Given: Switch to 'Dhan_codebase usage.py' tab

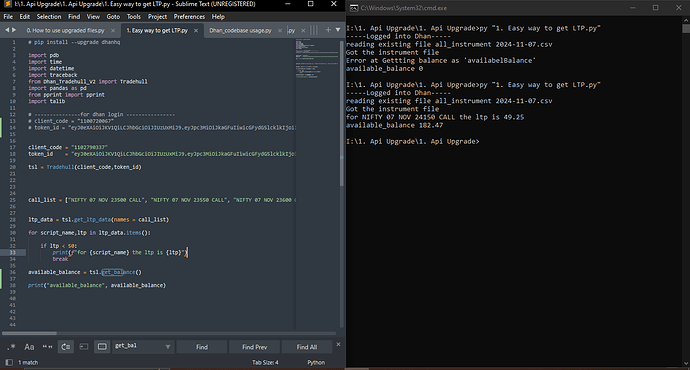Looking at the screenshot, I should (x=240, y=30).
